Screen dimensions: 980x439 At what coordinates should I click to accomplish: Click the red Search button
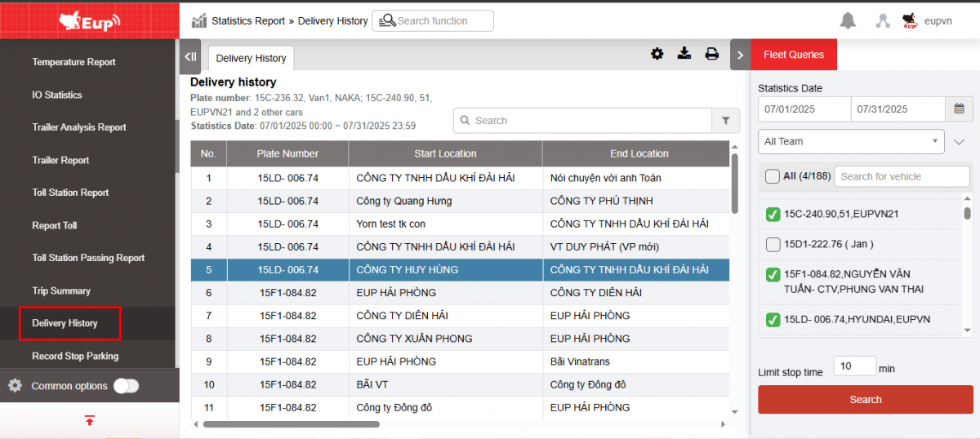tap(865, 400)
